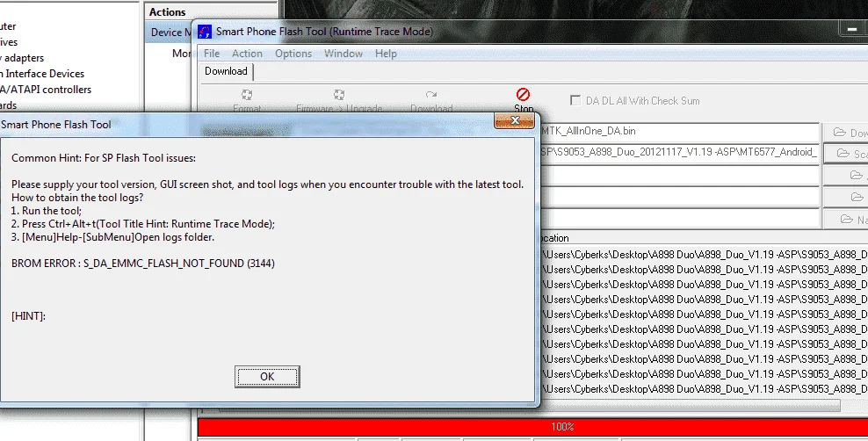Select Interface Devices in device tree
Screen dimensions: 868x441
pos(42,74)
